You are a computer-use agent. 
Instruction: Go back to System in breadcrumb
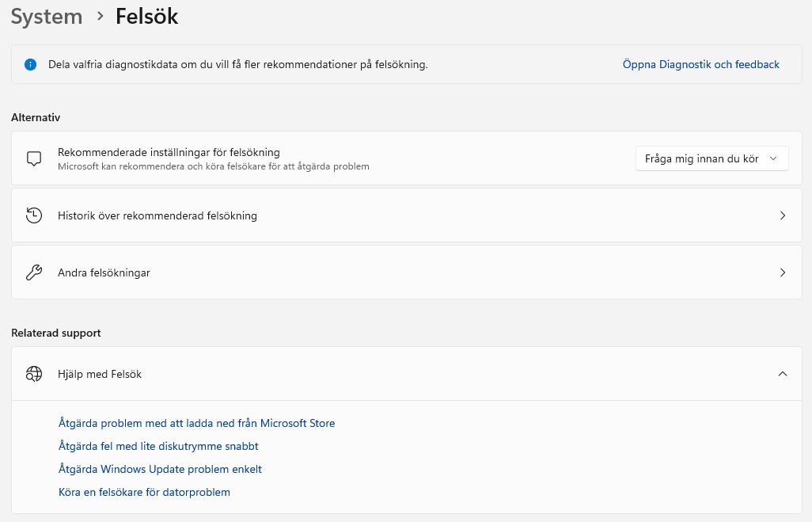pyautogui.click(x=47, y=17)
